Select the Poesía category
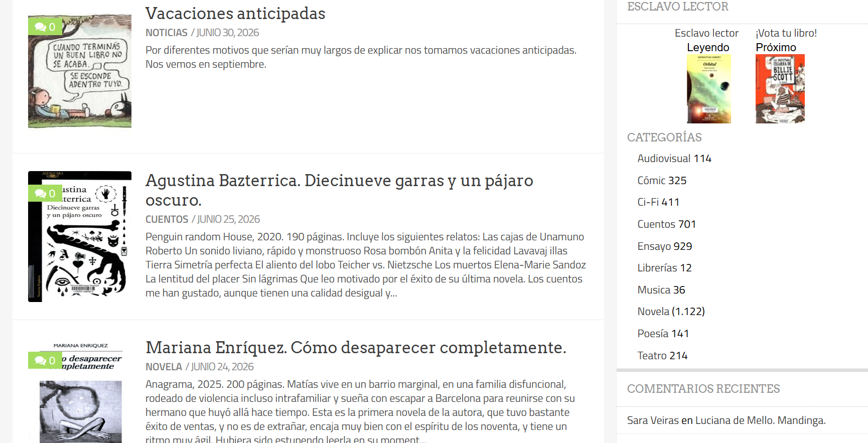Image resolution: width=868 pixels, height=443 pixels. coord(653,334)
